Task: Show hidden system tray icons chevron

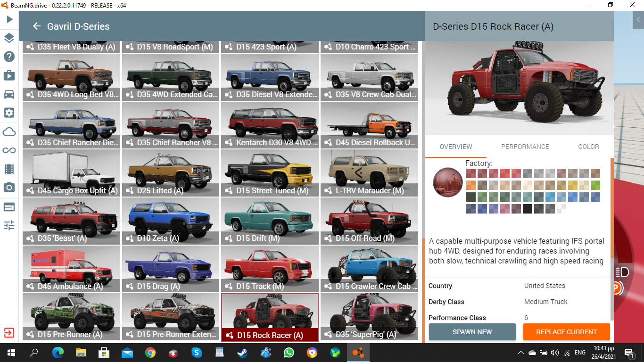Action: [520, 353]
